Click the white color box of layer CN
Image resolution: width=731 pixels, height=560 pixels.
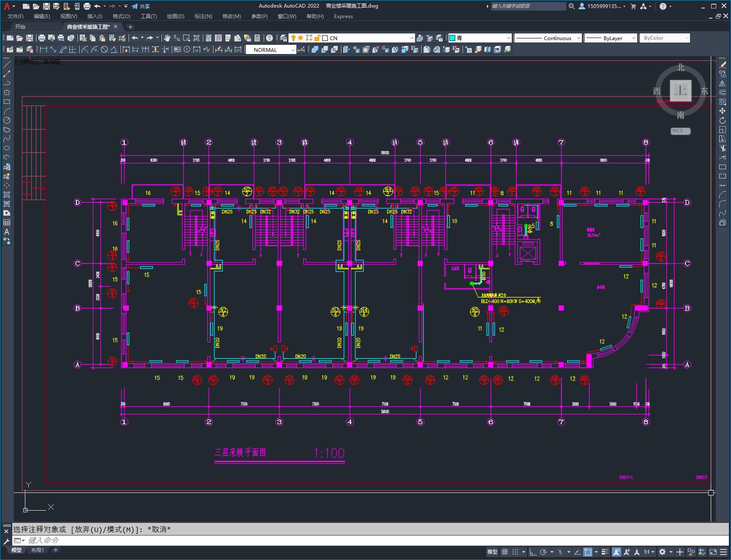(x=325, y=38)
